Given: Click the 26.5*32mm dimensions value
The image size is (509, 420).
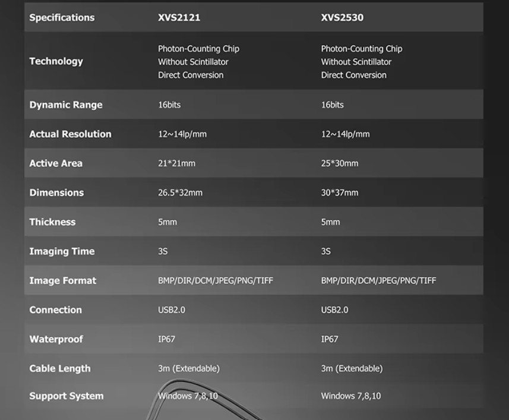Looking at the screenshot, I should click(180, 193).
